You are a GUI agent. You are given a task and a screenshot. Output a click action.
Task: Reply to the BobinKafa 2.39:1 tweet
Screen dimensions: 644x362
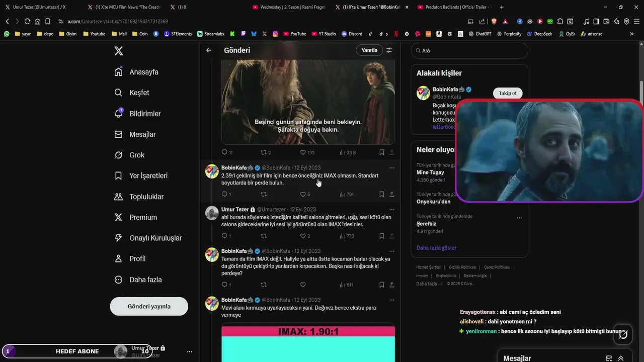click(226, 194)
